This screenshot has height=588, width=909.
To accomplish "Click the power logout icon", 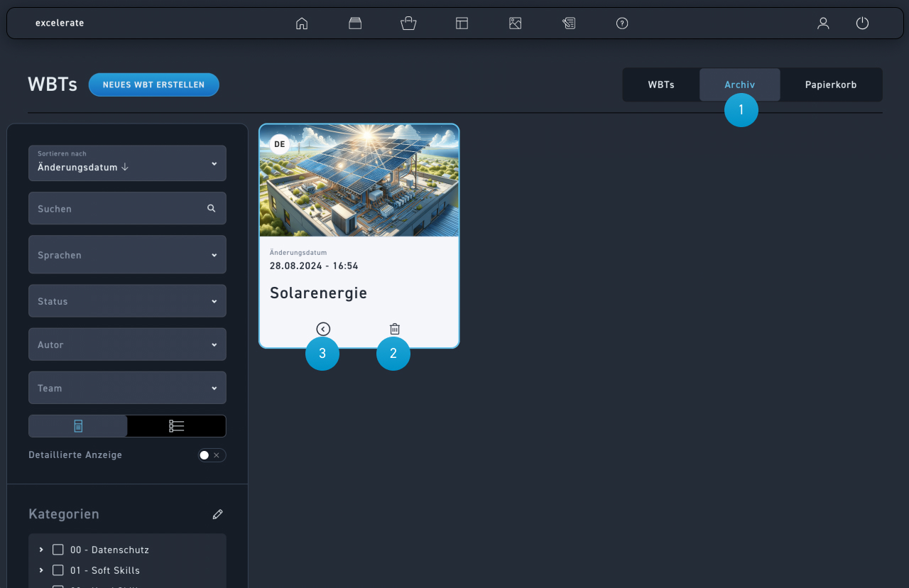I will click(862, 23).
